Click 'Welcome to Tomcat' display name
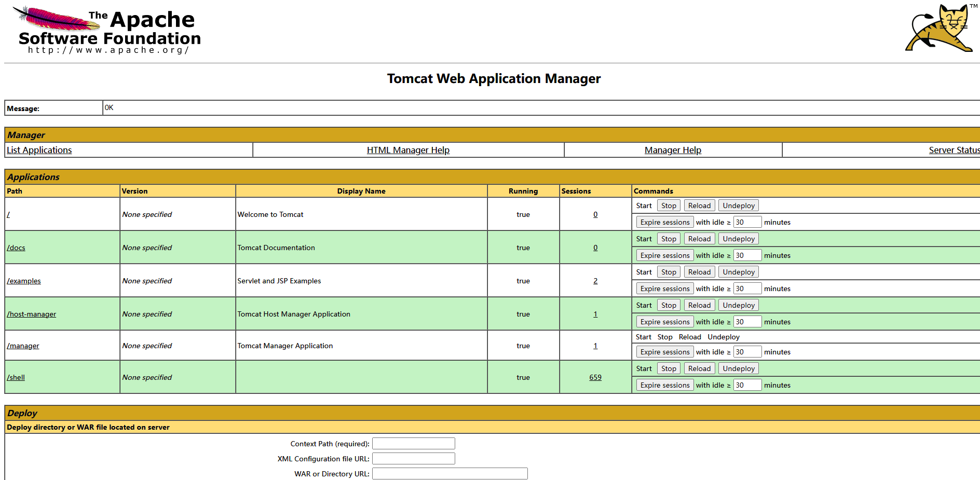980x480 pixels. (270, 214)
